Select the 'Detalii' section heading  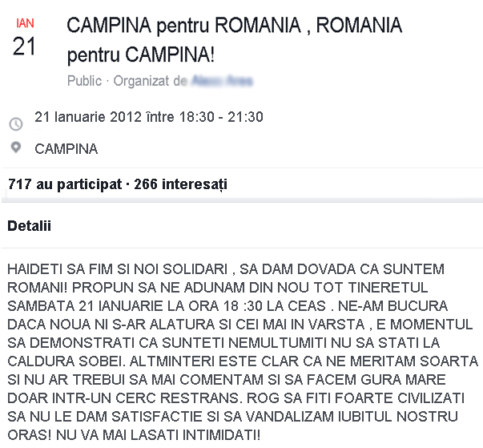[29, 227]
